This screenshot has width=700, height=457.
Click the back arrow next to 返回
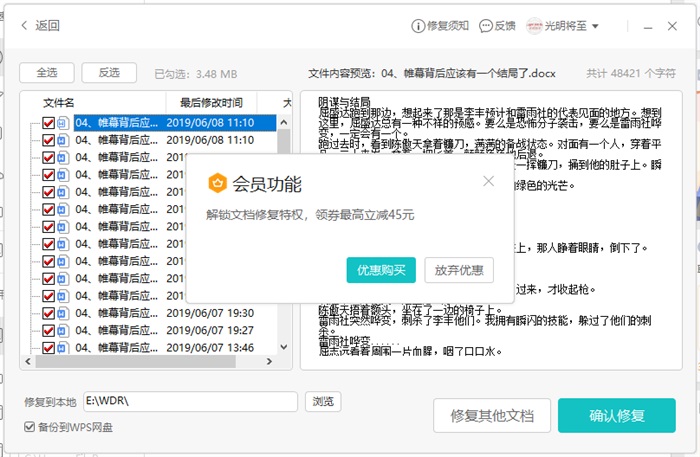click(x=24, y=26)
